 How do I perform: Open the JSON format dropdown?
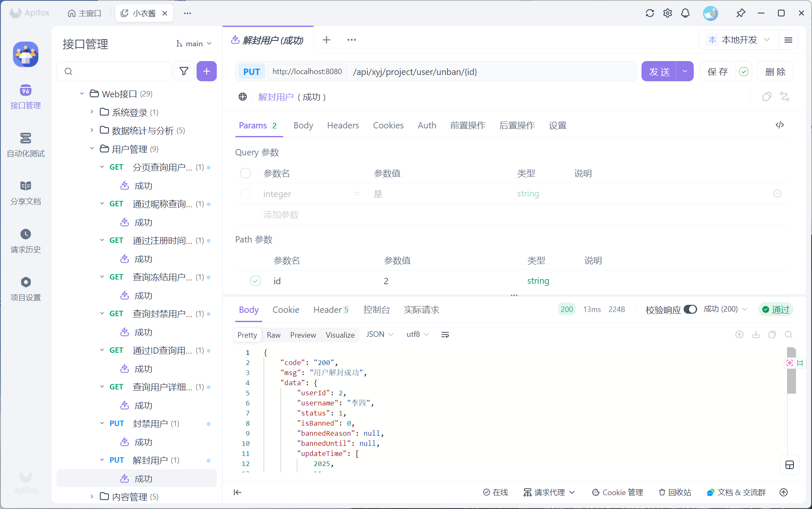pos(379,334)
